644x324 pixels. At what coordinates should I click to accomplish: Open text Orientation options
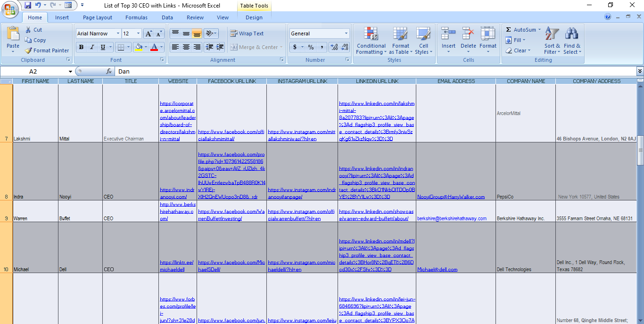click(211, 33)
